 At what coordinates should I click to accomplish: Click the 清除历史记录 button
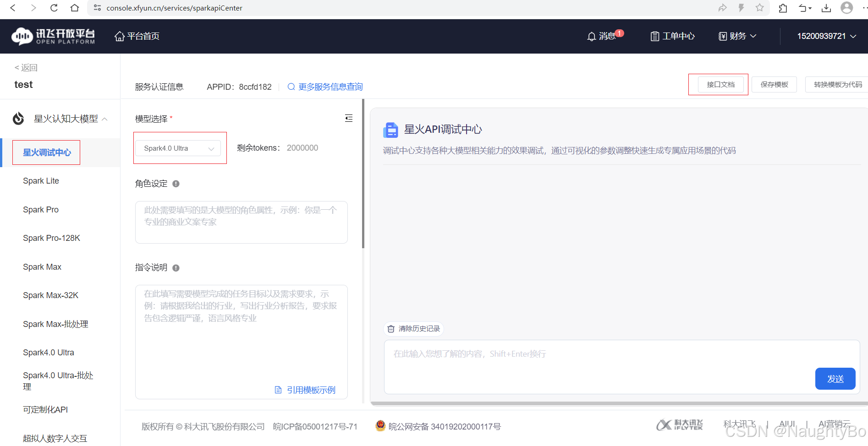[x=413, y=329]
